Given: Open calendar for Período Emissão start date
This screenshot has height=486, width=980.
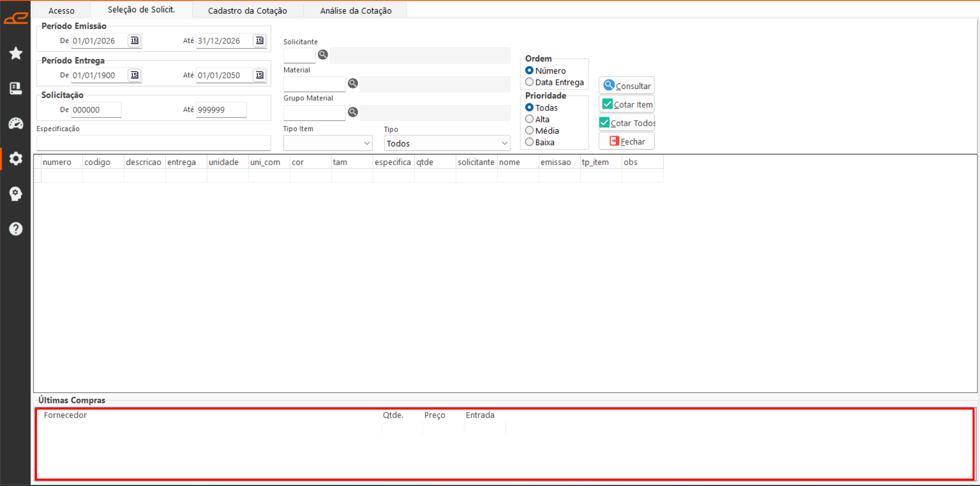Looking at the screenshot, I should pyautogui.click(x=134, y=41).
